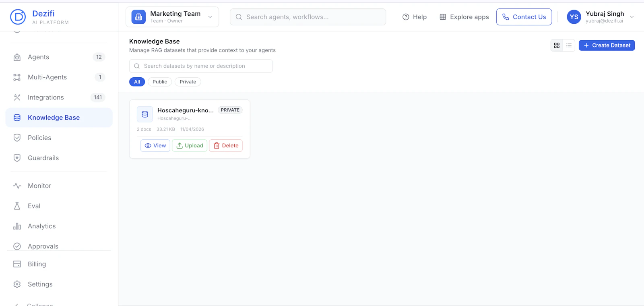Click the Guardrails shield icon
The width and height of the screenshot is (644, 306).
[x=17, y=158]
